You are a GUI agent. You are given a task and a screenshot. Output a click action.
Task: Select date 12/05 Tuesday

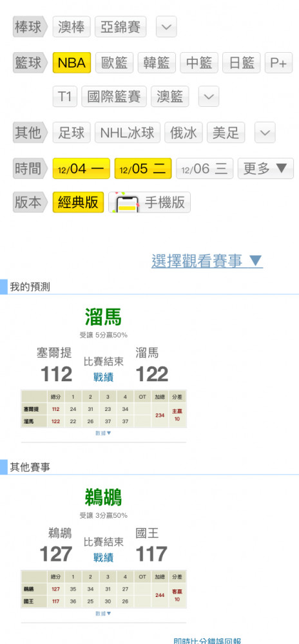point(143,168)
